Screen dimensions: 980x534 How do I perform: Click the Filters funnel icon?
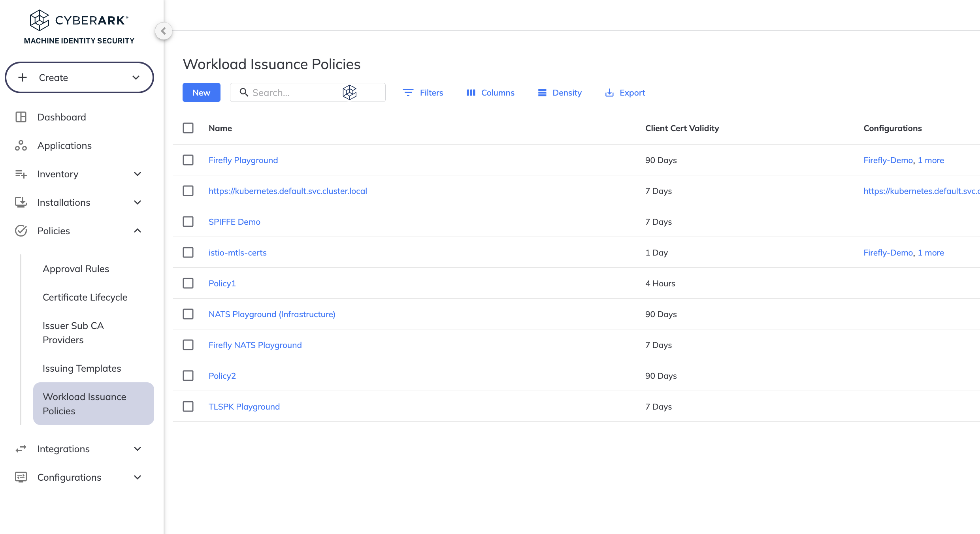[408, 92]
